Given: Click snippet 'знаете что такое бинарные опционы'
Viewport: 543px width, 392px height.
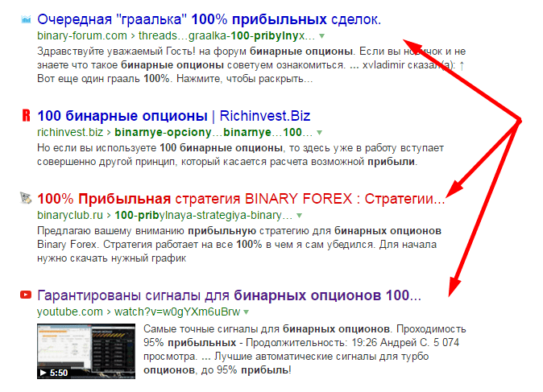Looking at the screenshot, I should pyautogui.click(x=131, y=64).
